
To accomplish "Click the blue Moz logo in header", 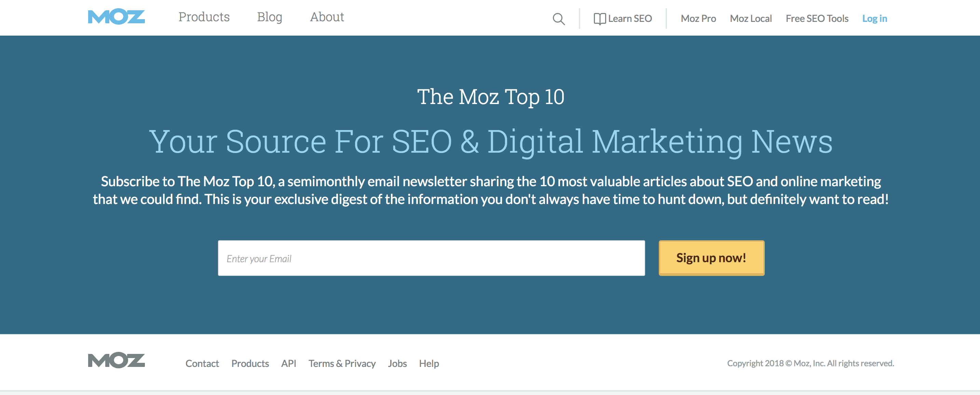I will 116,17.
